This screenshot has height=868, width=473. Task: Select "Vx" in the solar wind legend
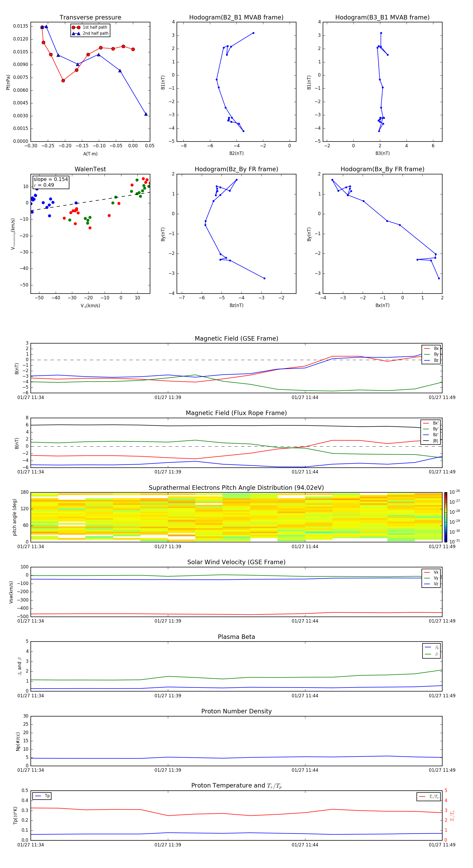pos(431,572)
